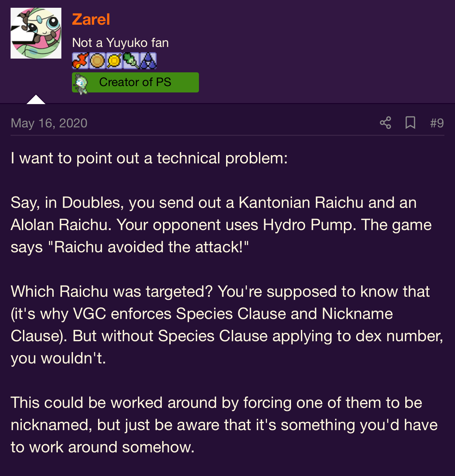The height and width of the screenshot is (476, 455).
Task: Click the green leaf wand badge
Action: point(131,61)
